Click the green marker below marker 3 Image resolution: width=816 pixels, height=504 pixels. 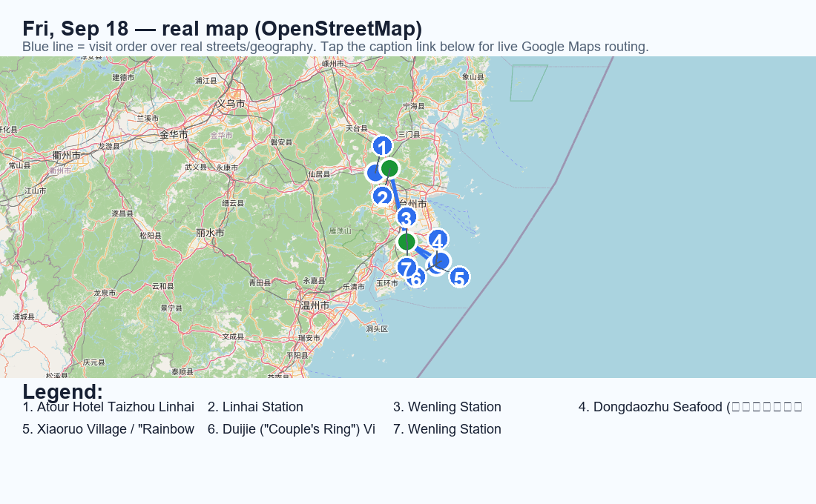tap(407, 242)
